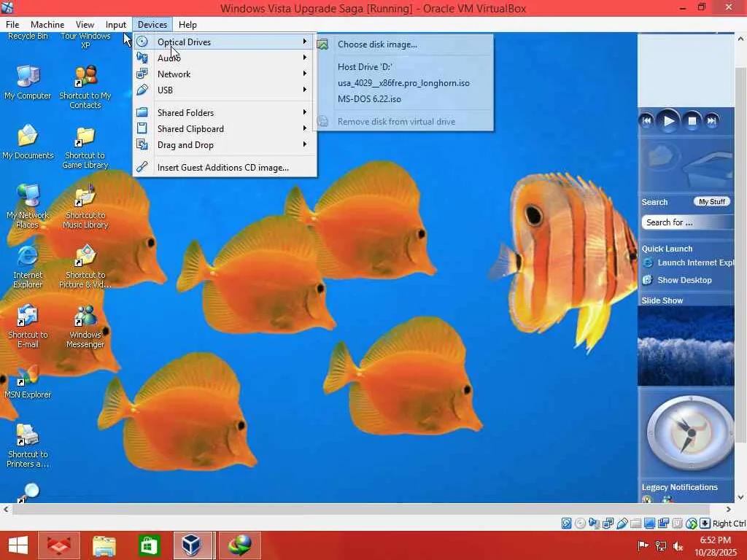The image size is (747, 560).
Task: Click the taskbar clock and date
Action: pyautogui.click(x=715, y=545)
